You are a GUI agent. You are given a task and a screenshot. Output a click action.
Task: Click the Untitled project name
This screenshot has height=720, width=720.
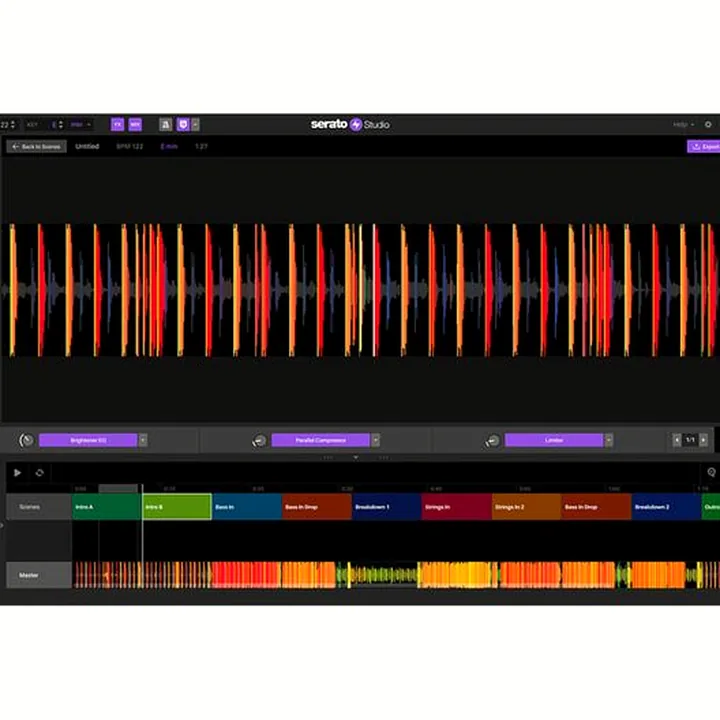pyautogui.click(x=87, y=146)
